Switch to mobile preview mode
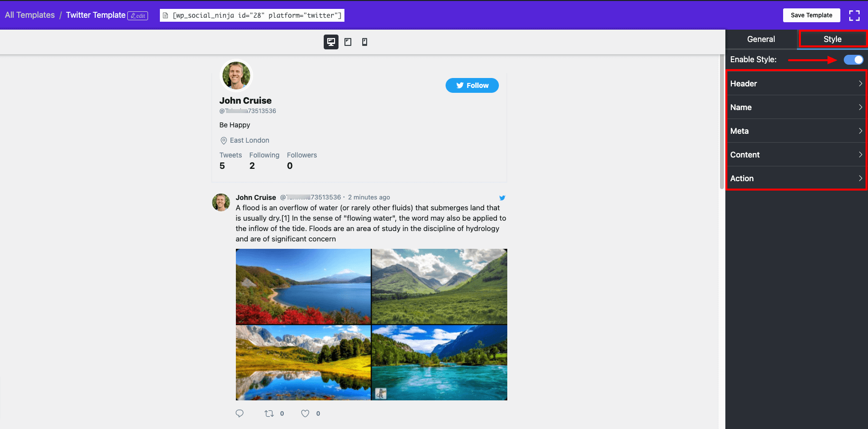Viewport: 868px width, 429px height. [365, 42]
